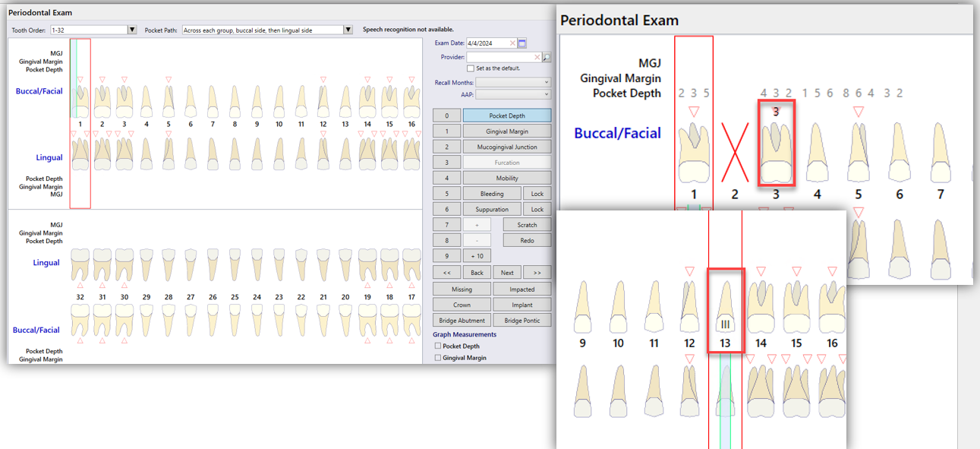The image size is (980, 449).
Task: Check Pocket Depth under Graph Measurements
Action: (x=438, y=346)
